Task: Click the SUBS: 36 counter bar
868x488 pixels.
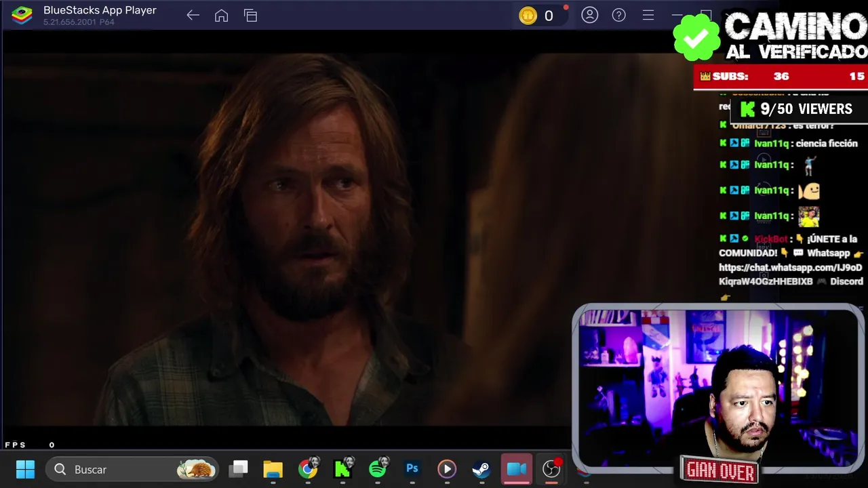Action: pyautogui.click(x=781, y=77)
